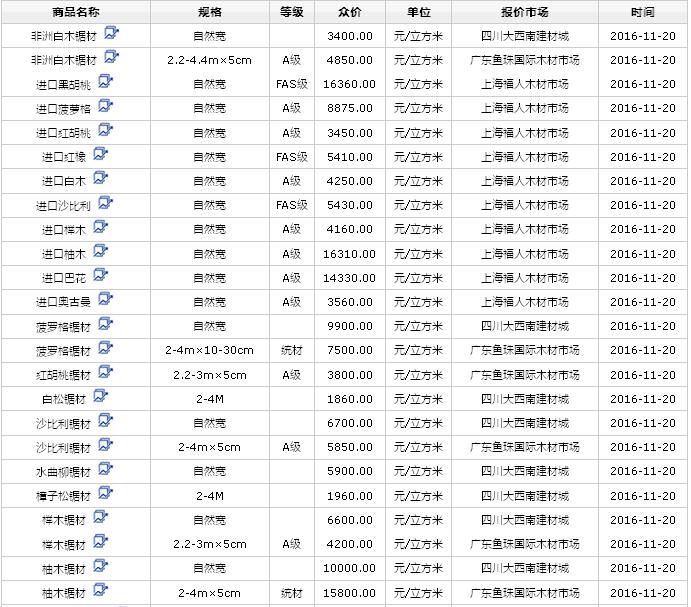Click the 进口奥古曼 product name

pos(62,303)
